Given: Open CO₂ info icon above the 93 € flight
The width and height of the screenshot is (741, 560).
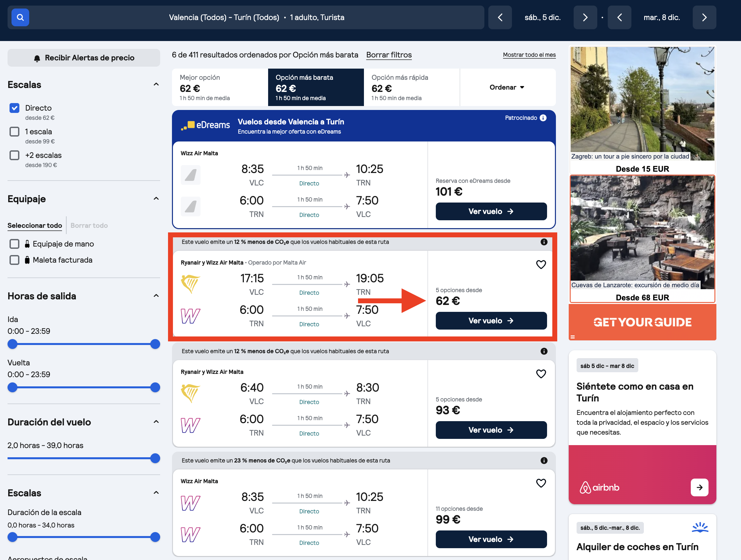Looking at the screenshot, I should point(544,351).
